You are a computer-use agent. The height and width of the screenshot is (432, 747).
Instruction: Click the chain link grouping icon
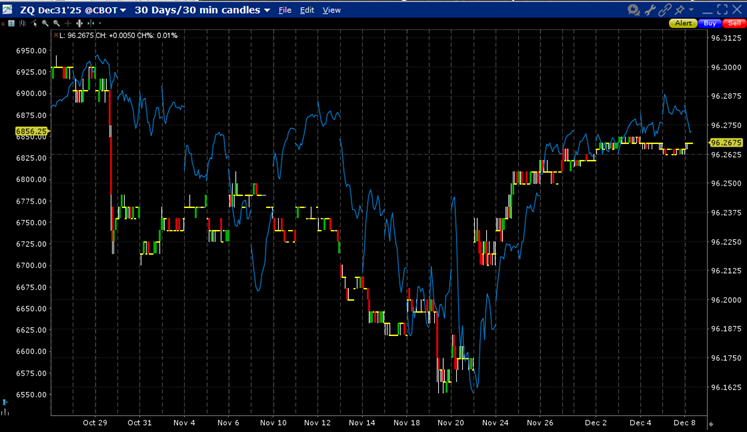(x=665, y=10)
